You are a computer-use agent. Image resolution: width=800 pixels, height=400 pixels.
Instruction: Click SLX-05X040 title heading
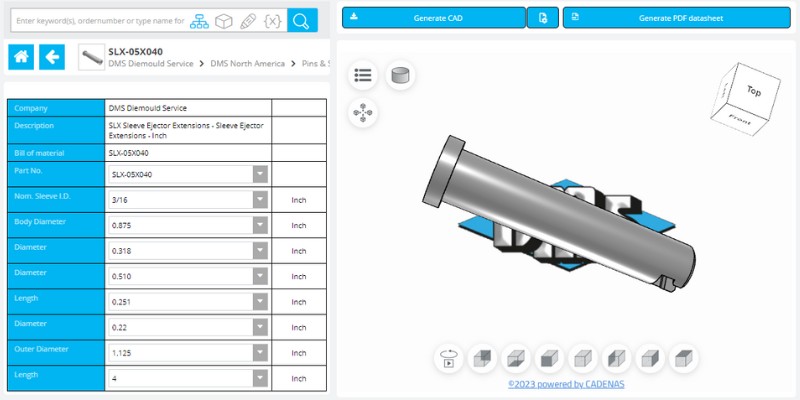[136, 52]
